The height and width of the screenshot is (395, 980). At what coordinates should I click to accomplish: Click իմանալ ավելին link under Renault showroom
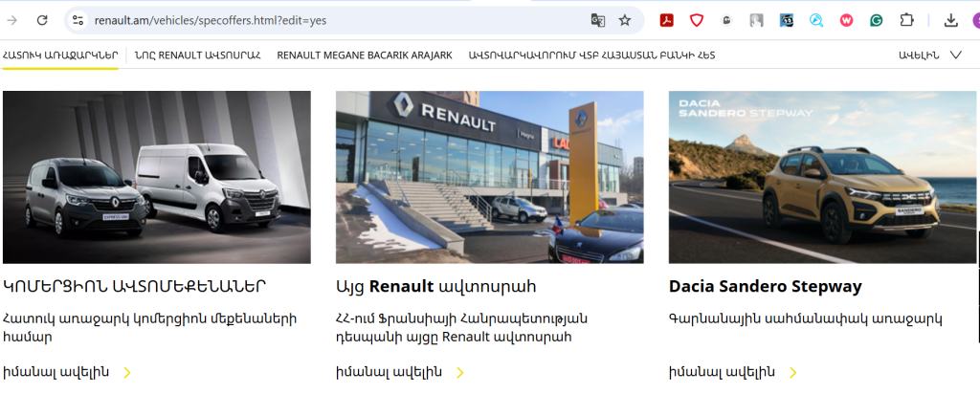pos(389,372)
